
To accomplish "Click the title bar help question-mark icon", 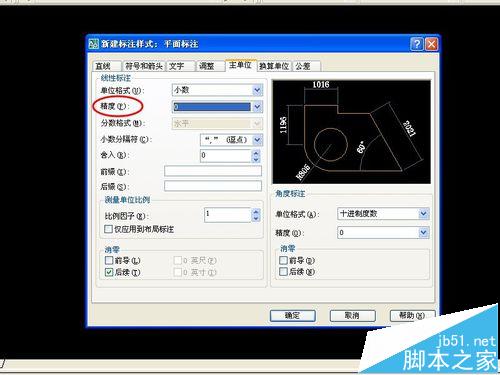I will [417, 44].
